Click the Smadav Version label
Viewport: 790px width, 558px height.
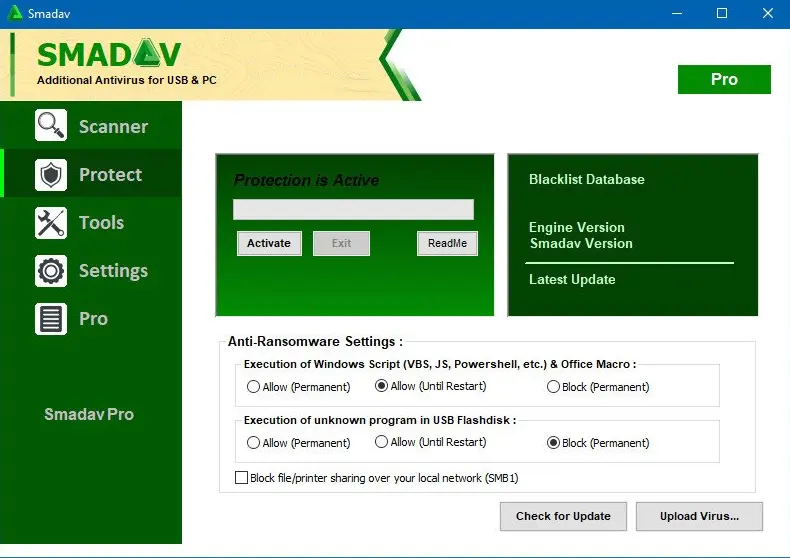pyautogui.click(x=581, y=243)
